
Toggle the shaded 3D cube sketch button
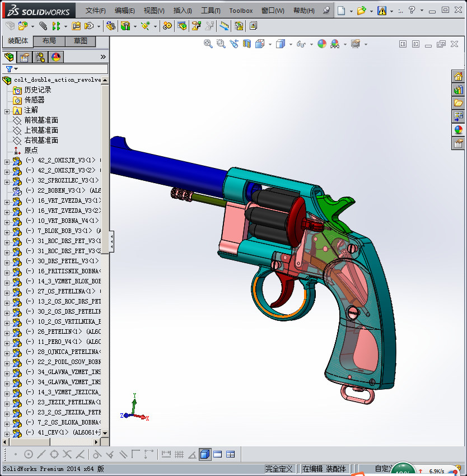(x=205, y=454)
